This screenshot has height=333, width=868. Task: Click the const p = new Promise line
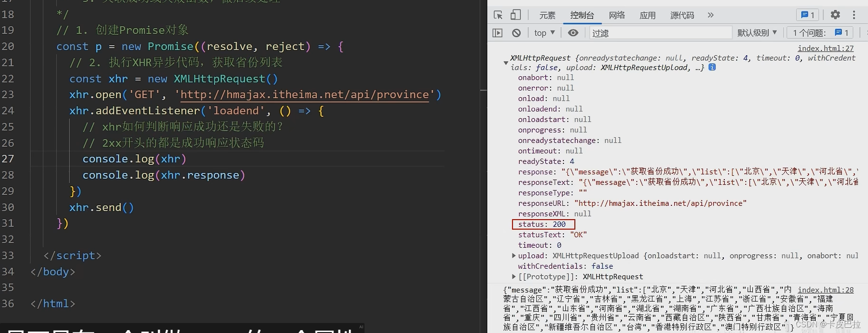pos(200,47)
